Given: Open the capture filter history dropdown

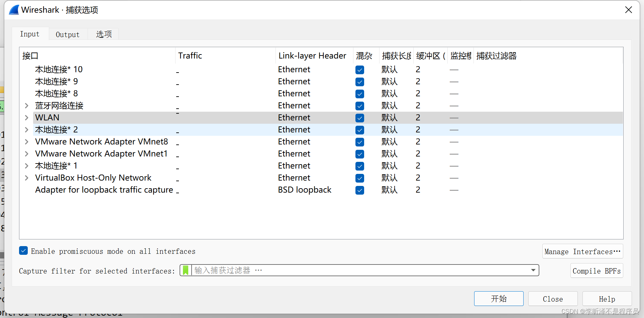Looking at the screenshot, I should point(533,270).
